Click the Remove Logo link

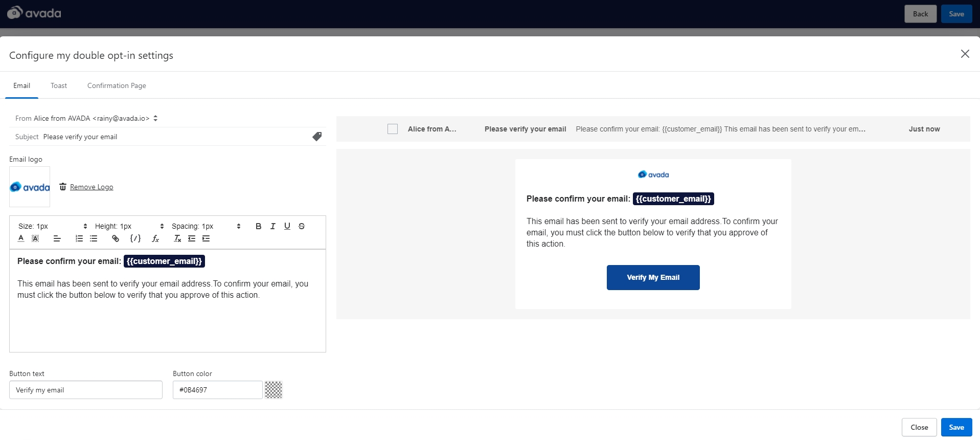pyautogui.click(x=92, y=187)
